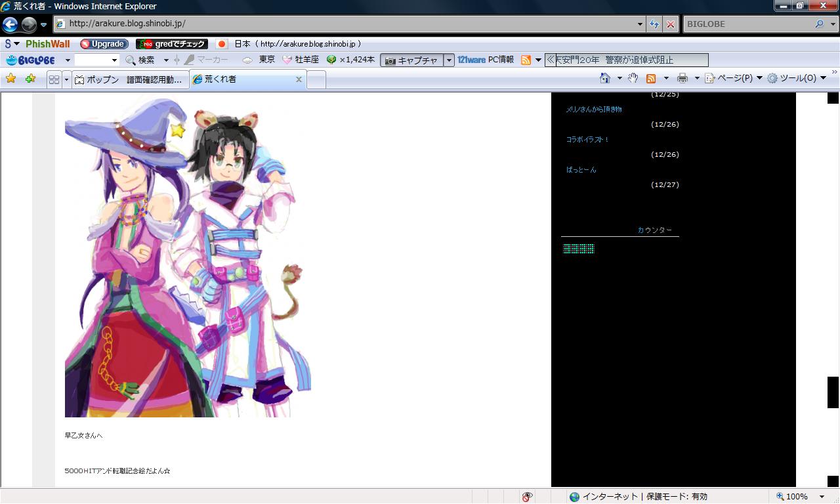Open the 東京 weather item
The height and width of the screenshot is (504, 840).
point(259,60)
